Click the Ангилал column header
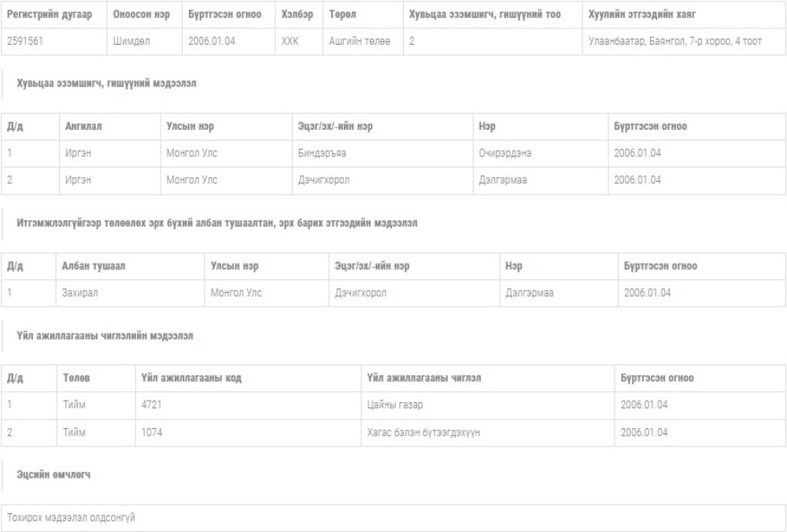The height and width of the screenshot is (532, 787). 83,127
